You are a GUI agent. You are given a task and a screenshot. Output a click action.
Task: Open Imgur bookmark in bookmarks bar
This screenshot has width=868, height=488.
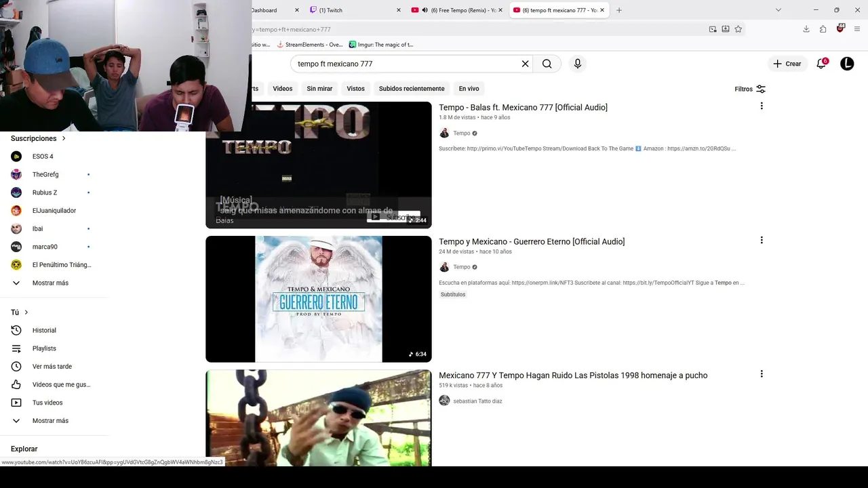(381, 45)
